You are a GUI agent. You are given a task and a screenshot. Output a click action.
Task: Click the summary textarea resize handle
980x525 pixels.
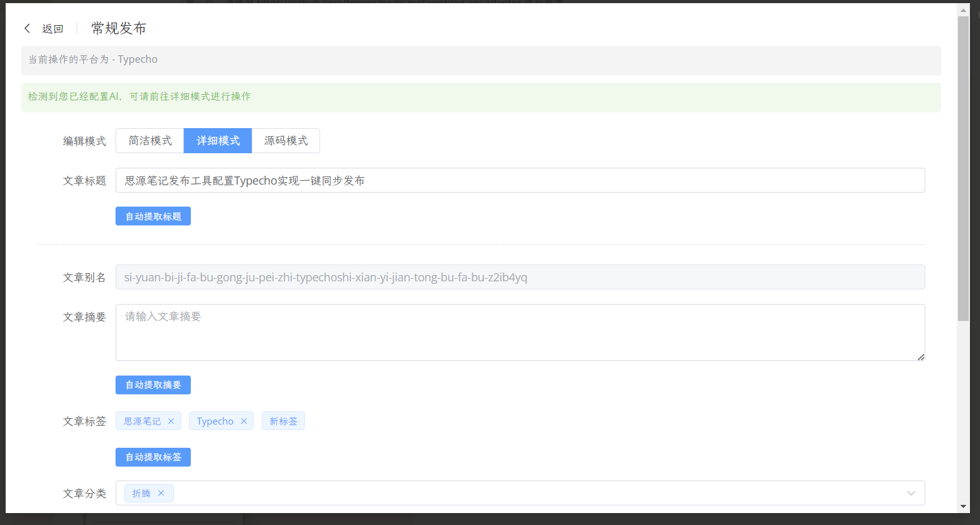[x=920, y=357]
